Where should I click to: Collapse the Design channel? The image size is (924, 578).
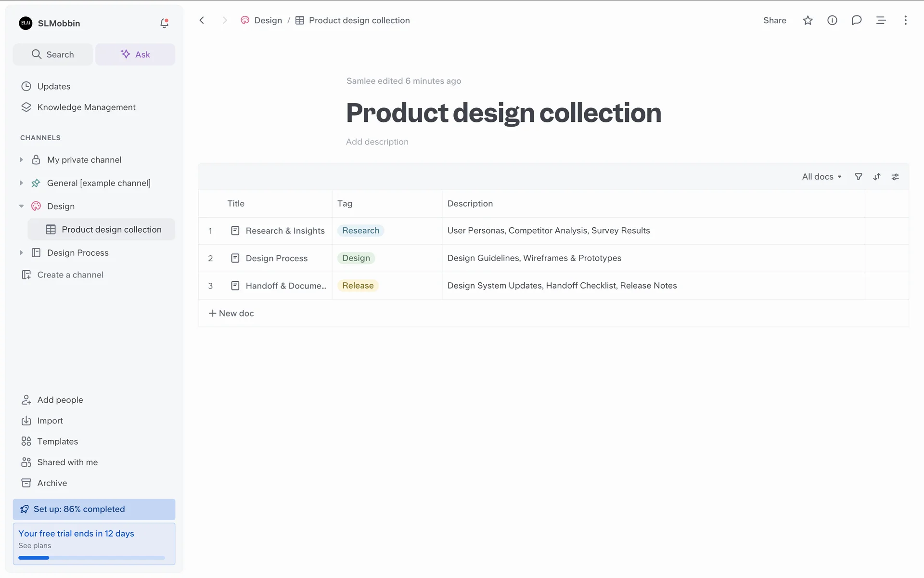pos(21,206)
